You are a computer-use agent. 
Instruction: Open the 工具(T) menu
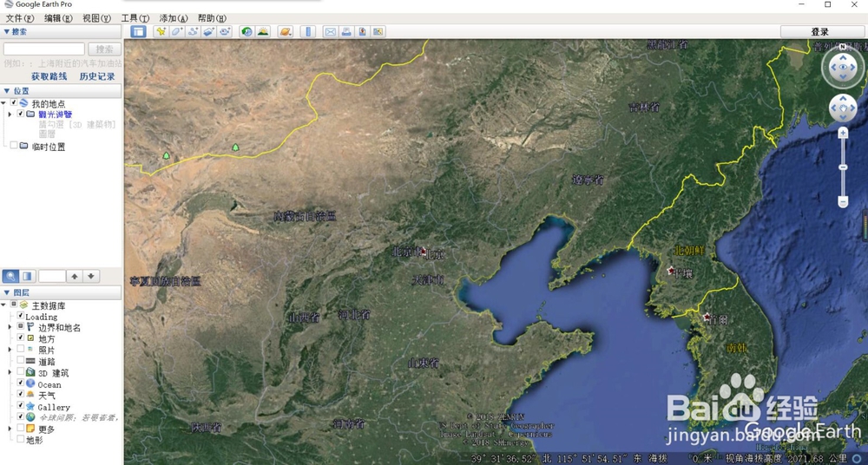click(135, 18)
